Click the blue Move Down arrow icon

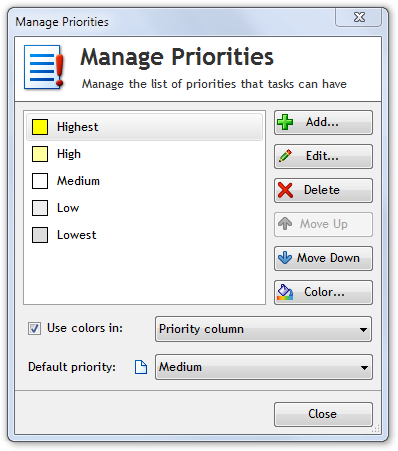[285, 258]
